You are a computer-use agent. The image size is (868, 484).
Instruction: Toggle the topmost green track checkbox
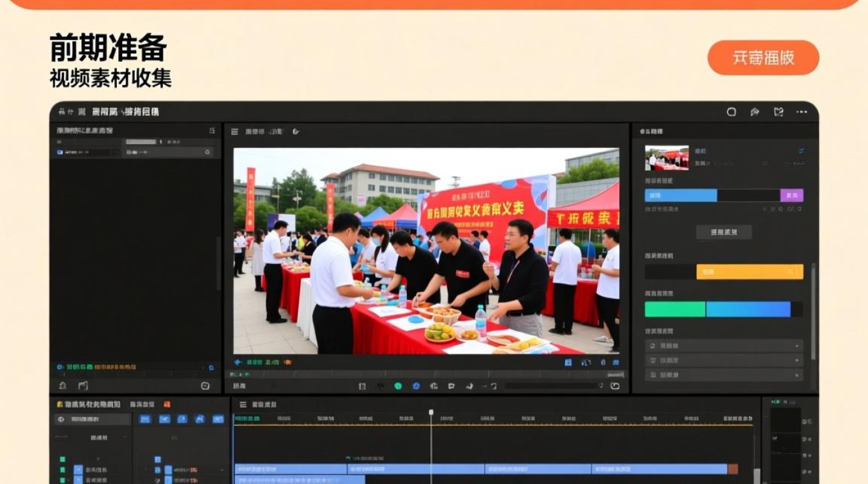click(x=63, y=459)
